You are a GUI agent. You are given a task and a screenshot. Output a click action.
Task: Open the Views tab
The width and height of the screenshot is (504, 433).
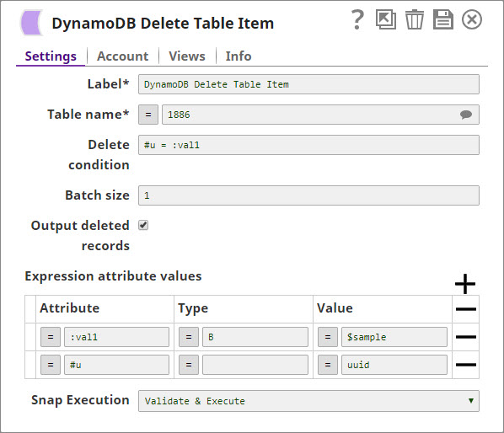[x=187, y=56]
